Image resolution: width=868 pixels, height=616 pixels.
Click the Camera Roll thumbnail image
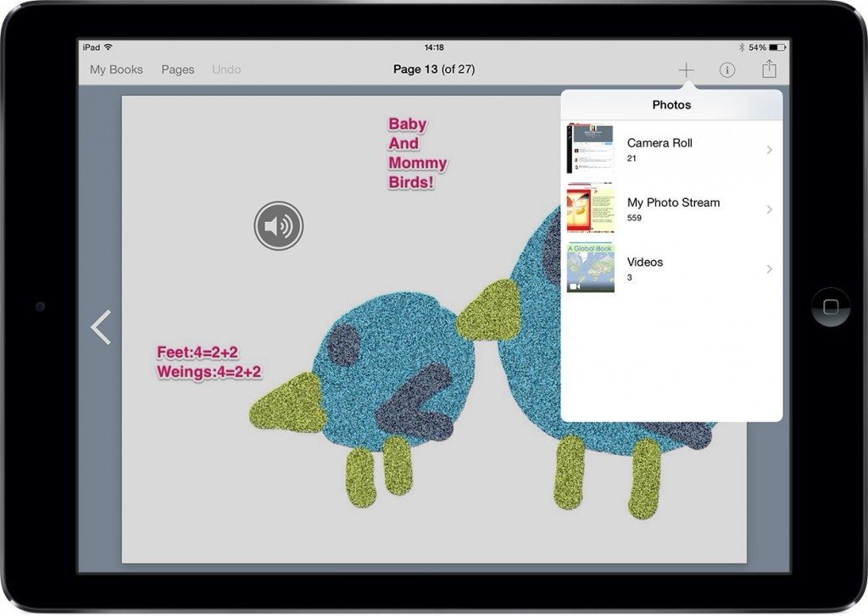[x=591, y=149]
